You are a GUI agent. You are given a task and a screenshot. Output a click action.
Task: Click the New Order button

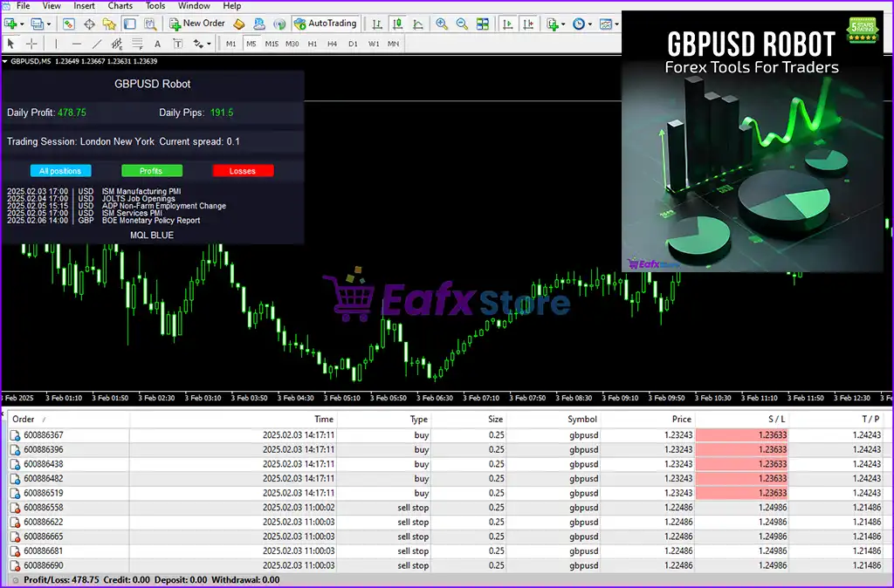196,24
